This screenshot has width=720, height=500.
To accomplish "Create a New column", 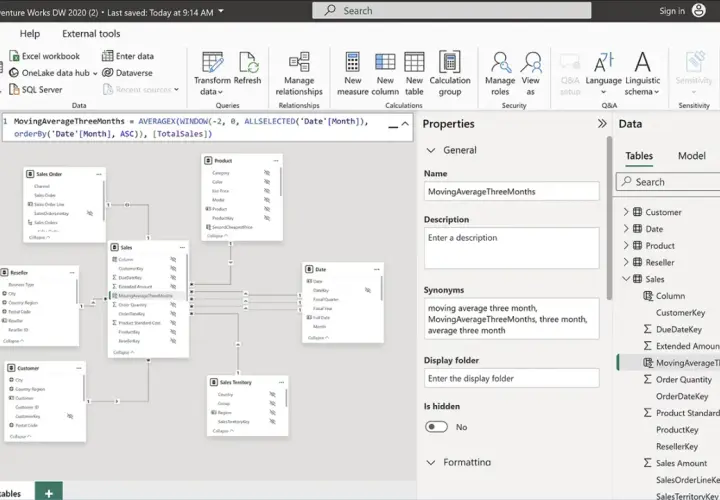I will [385, 73].
